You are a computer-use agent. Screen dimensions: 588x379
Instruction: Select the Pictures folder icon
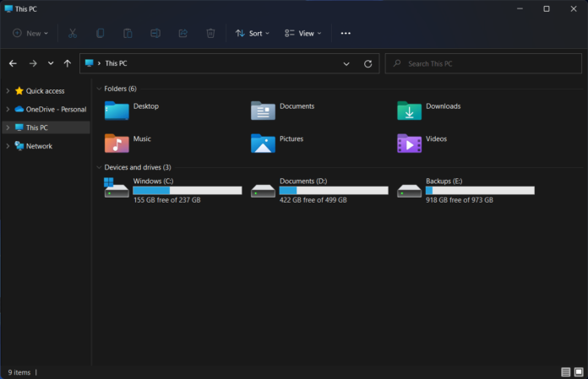point(263,143)
